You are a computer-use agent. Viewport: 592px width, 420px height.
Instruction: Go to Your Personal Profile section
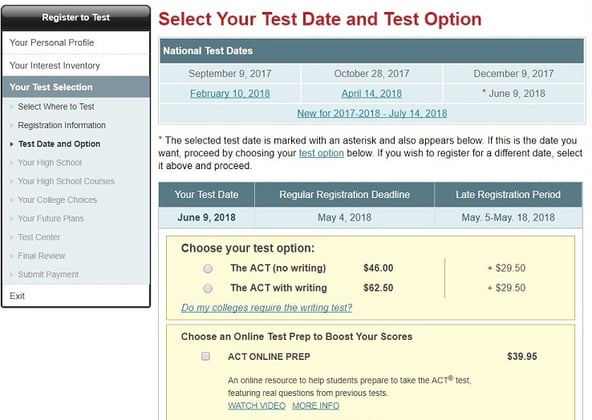(76, 43)
